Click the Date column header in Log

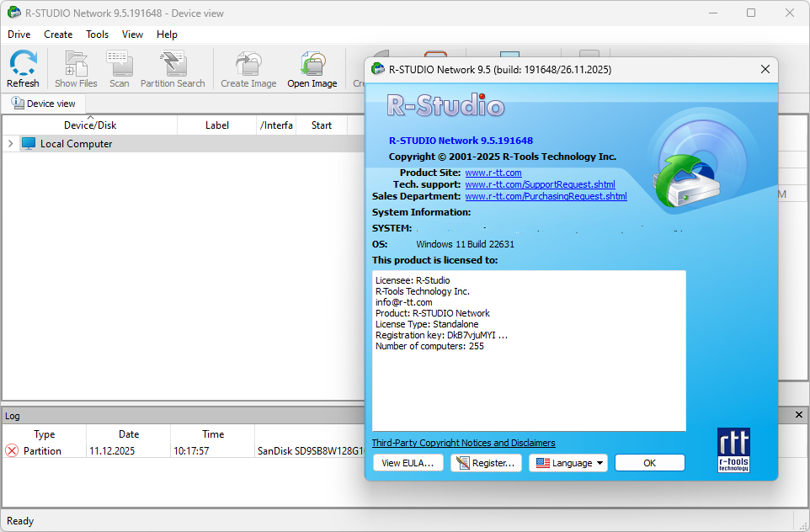pos(129,434)
